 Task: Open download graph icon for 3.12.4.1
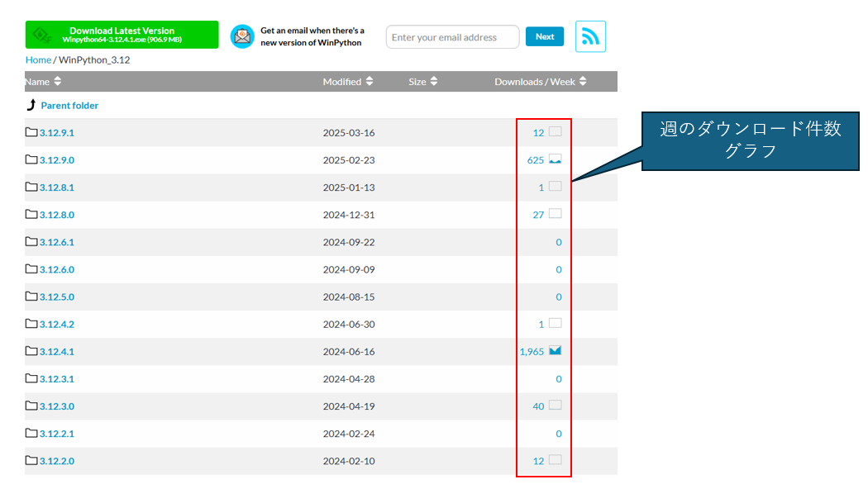[x=555, y=351]
